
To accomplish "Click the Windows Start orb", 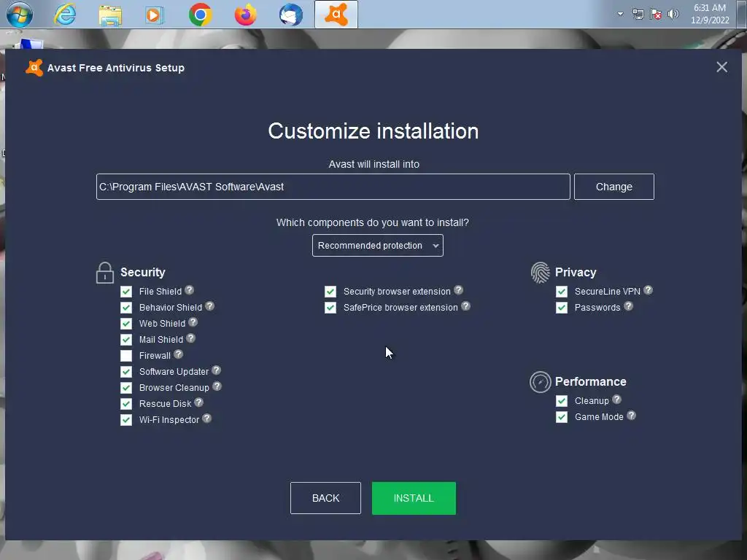I will coord(20,15).
